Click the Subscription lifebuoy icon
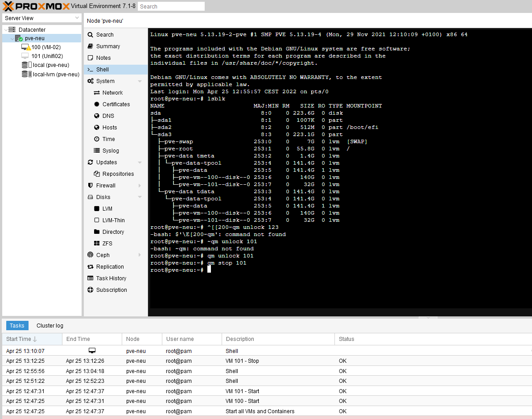 click(90, 290)
